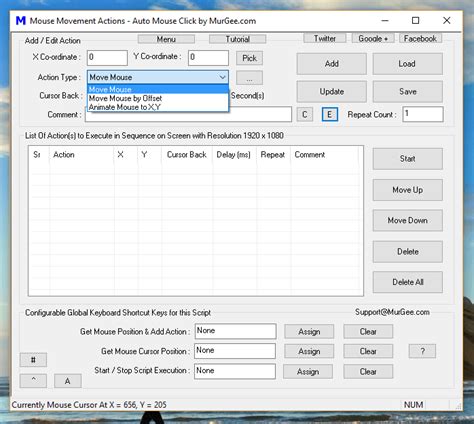Open the Menu button at top
This screenshot has width=474, height=424.
[x=166, y=39]
